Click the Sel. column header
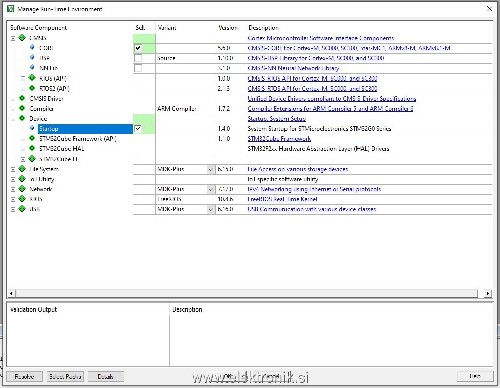This screenshot has height=388, width=500. 140,28
